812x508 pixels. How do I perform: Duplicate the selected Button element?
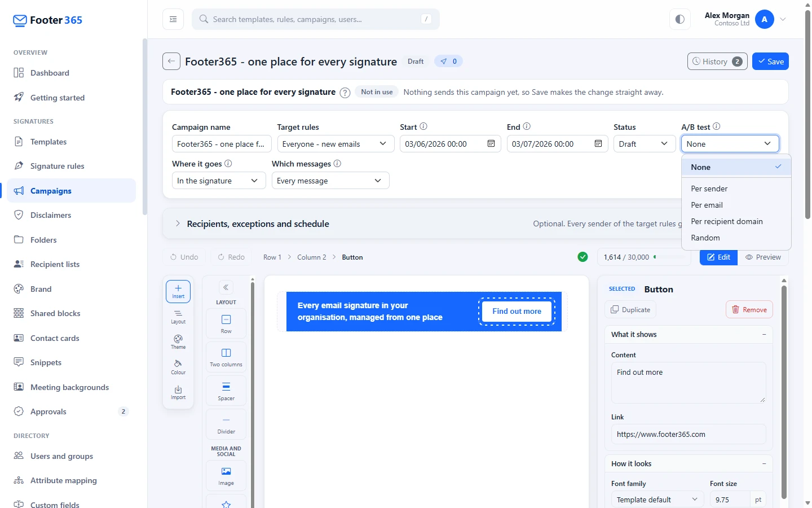pos(630,309)
